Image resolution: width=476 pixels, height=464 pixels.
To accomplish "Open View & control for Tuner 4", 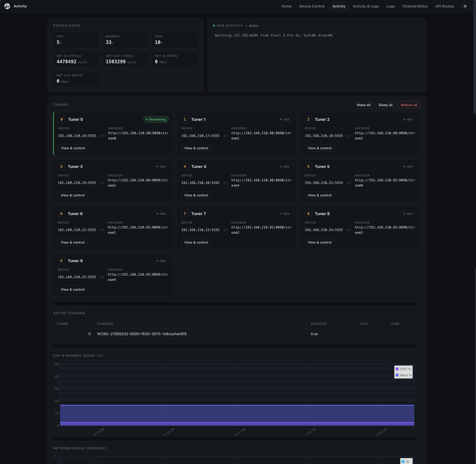I will (196, 195).
